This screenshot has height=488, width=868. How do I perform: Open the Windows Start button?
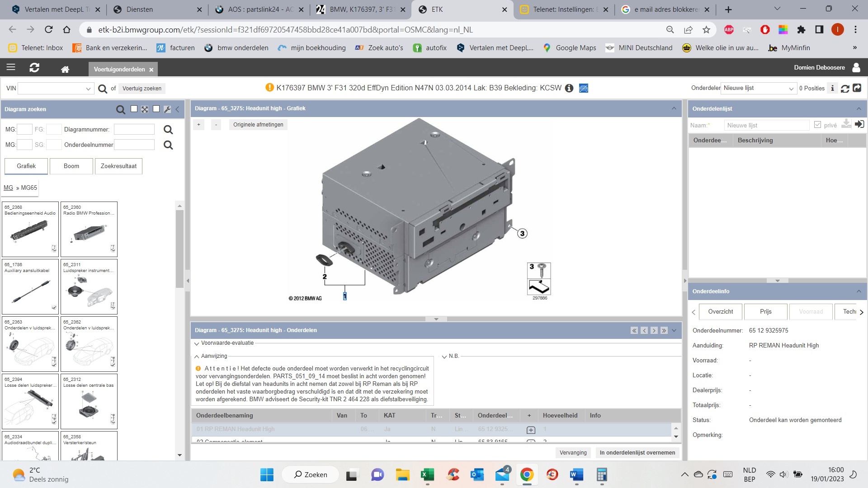click(267, 475)
